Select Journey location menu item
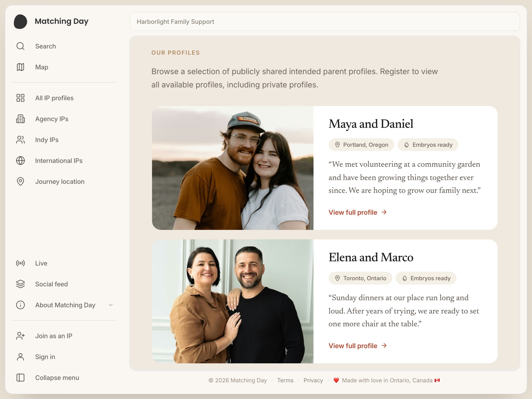This screenshot has height=399, width=532. coord(64,182)
